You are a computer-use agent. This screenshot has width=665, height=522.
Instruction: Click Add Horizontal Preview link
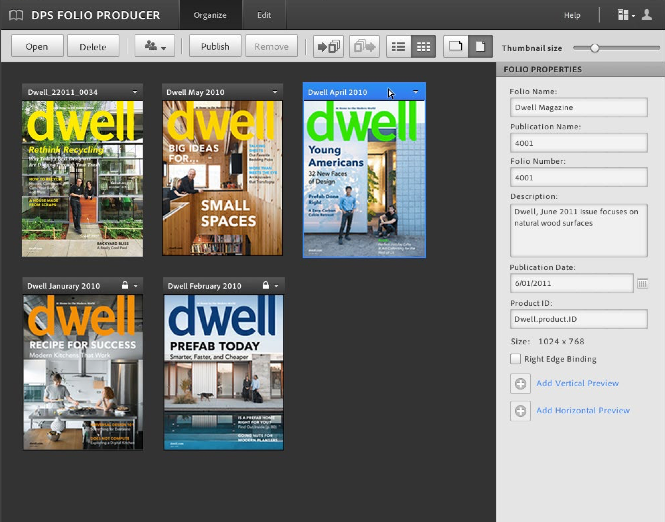coord(583,410)
